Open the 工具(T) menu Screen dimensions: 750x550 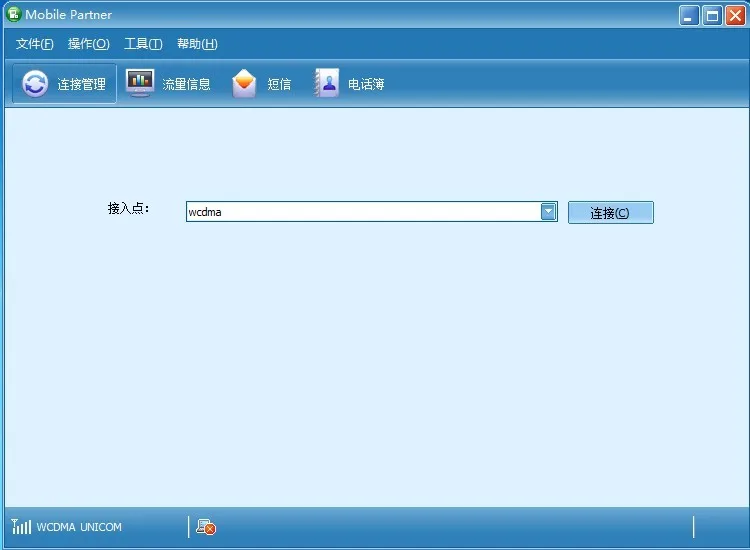143,44
